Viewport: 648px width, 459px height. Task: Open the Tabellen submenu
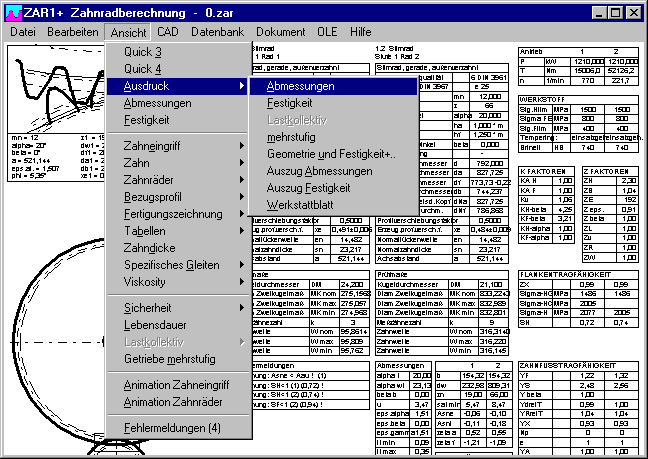(x=148, y=231)
